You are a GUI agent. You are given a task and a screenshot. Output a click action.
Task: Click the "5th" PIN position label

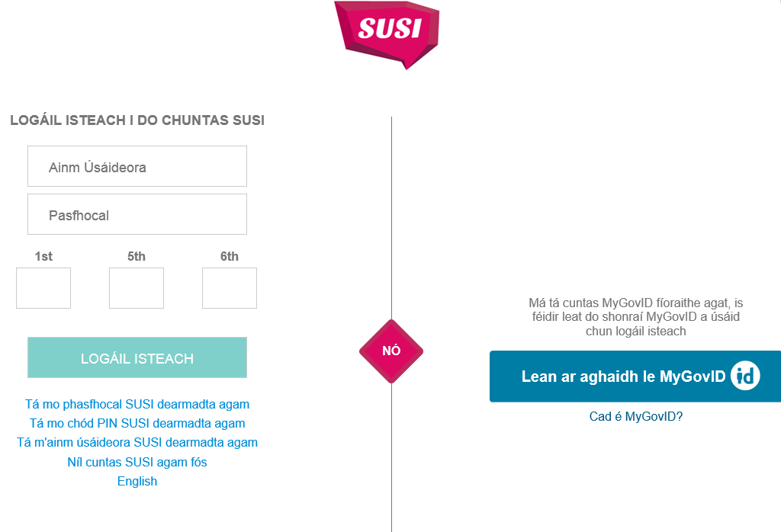(x=137, y=257)
